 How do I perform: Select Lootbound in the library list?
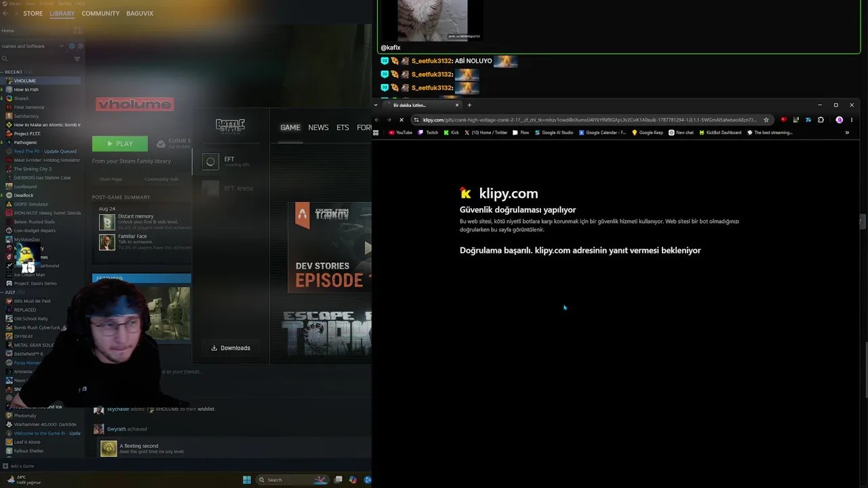coord(25,186)
